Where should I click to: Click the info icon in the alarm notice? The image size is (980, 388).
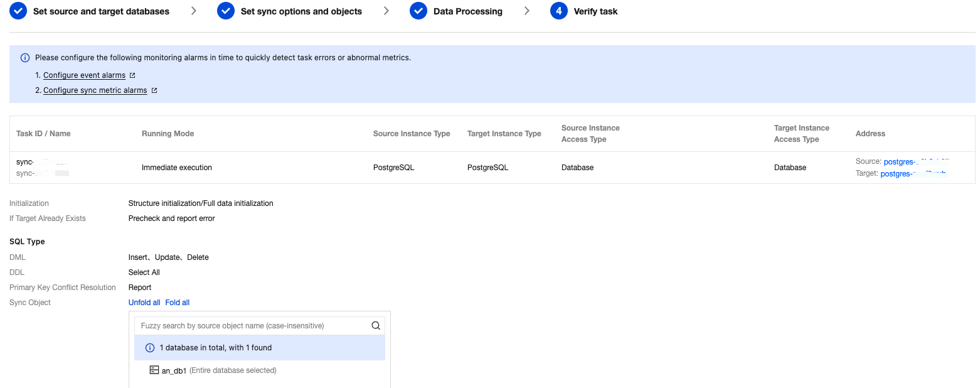point(25,58)
